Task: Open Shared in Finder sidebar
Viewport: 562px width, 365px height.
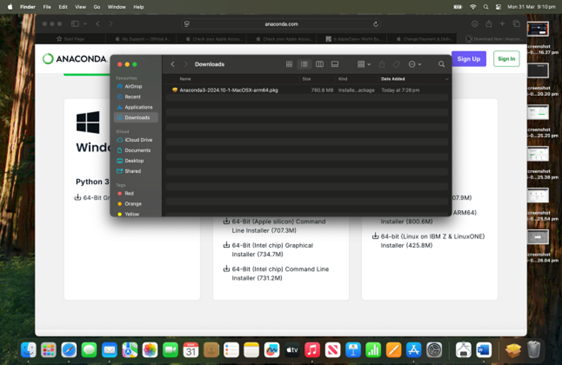Action: pos(132,171)
